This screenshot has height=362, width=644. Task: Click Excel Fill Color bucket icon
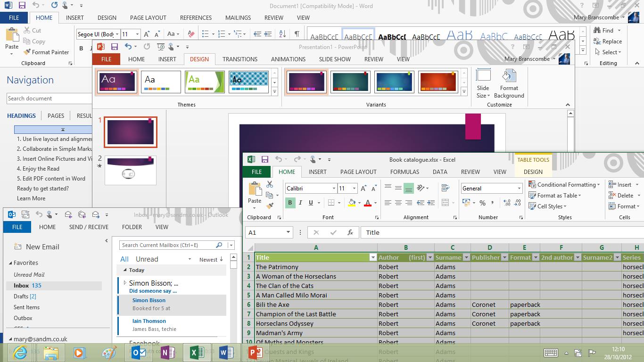pos(352,203)
